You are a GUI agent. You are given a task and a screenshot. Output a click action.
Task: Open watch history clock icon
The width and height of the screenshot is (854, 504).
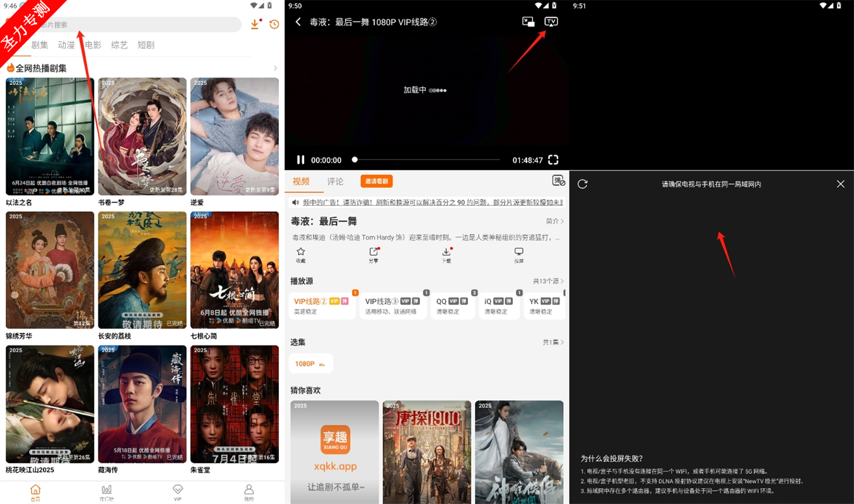click(x=274, y=25)
